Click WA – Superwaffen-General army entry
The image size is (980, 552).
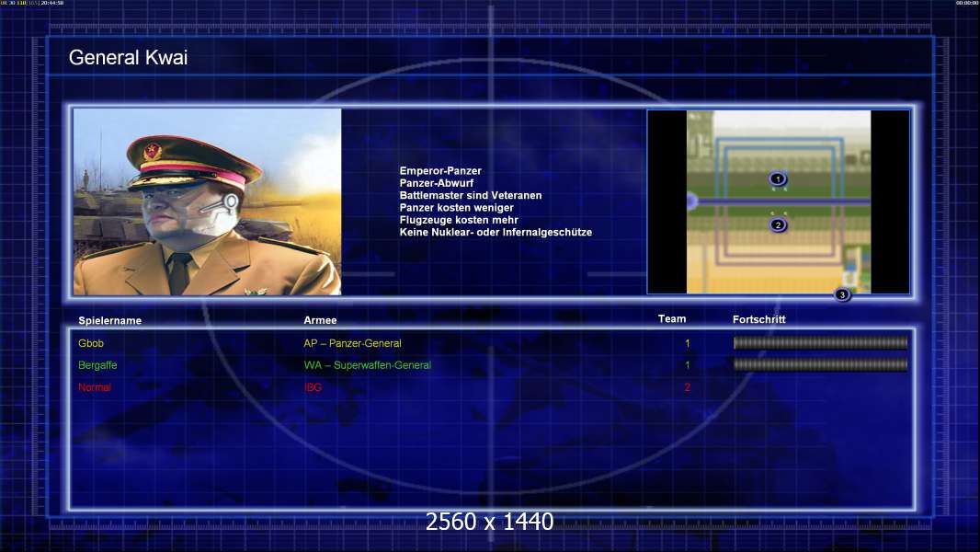click(368, 365)
